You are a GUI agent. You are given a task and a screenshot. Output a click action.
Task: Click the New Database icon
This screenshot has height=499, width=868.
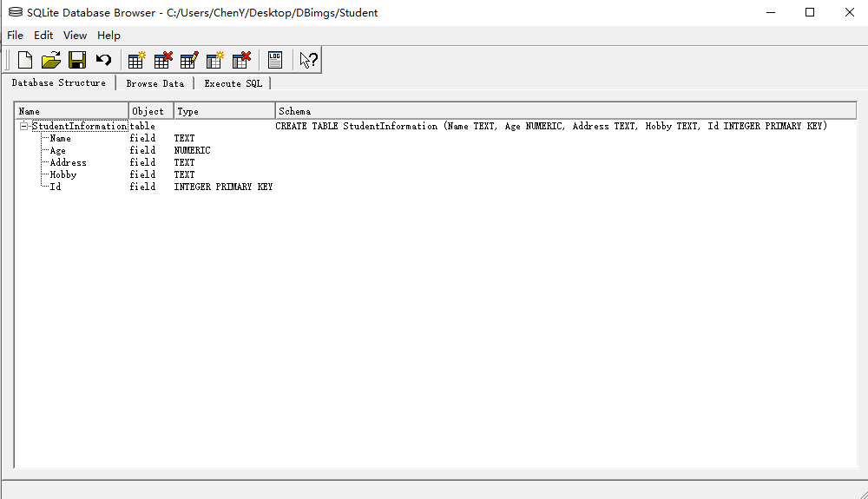25,60
